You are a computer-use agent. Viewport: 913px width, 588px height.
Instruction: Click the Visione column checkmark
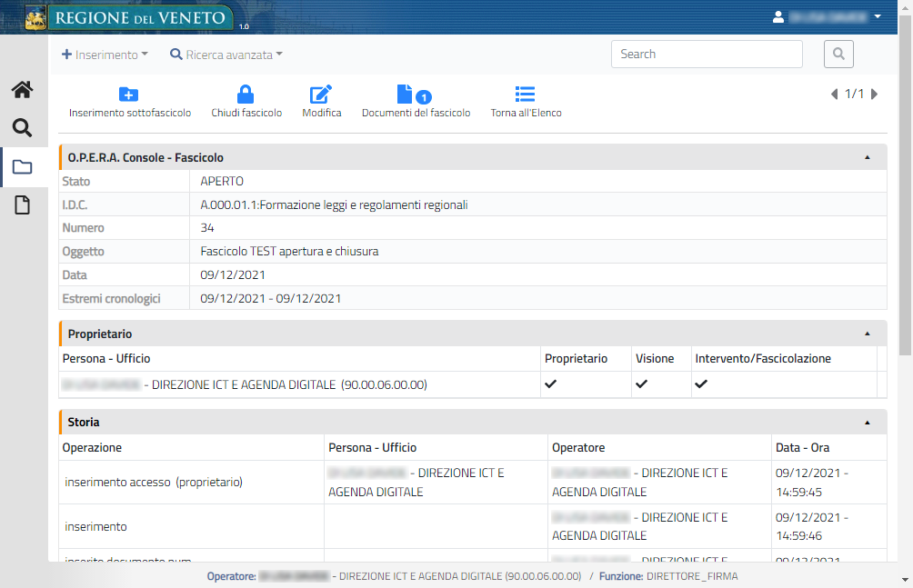click(x=641, y=384)
